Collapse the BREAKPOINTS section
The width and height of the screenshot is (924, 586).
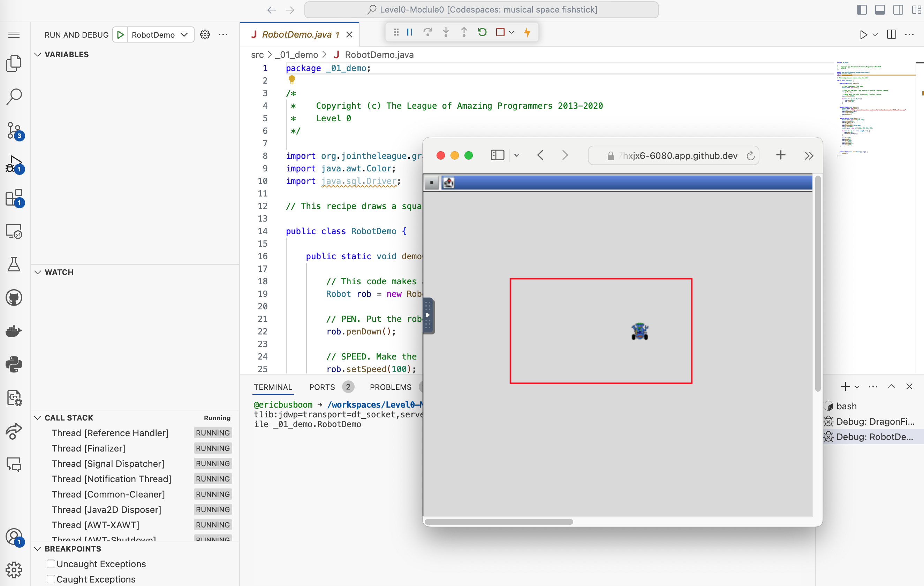(38, 549)
